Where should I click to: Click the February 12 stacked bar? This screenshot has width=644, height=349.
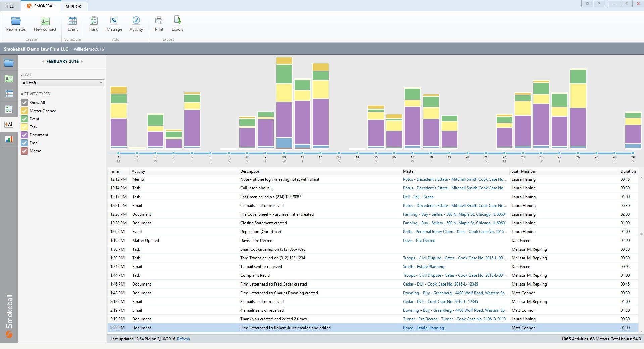pos(320,106)
